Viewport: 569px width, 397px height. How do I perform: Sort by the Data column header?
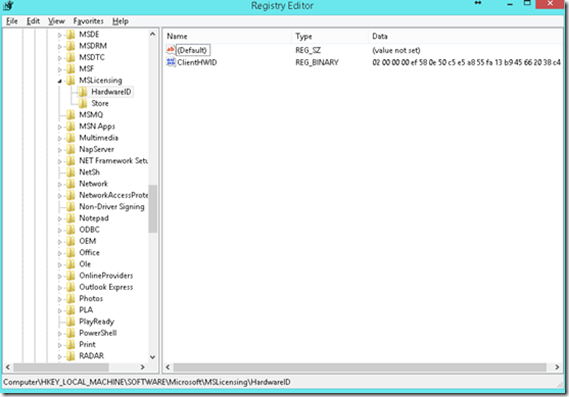point(466,36)
